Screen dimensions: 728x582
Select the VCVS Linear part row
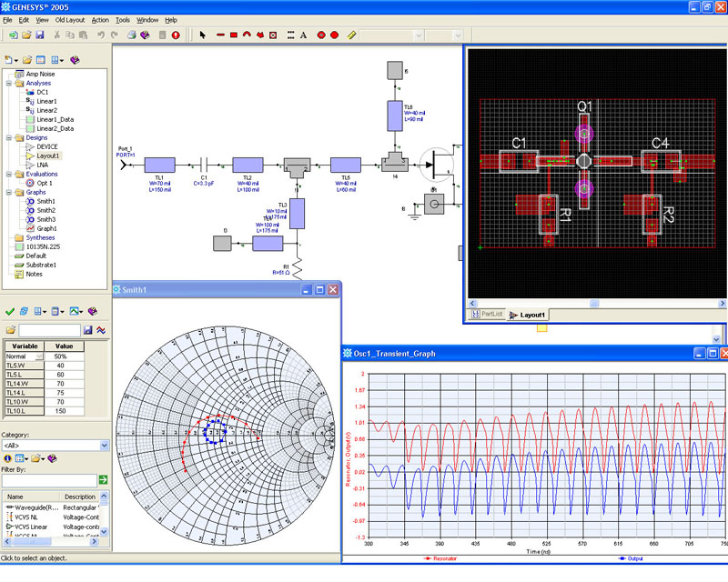(x=51, y=527)
